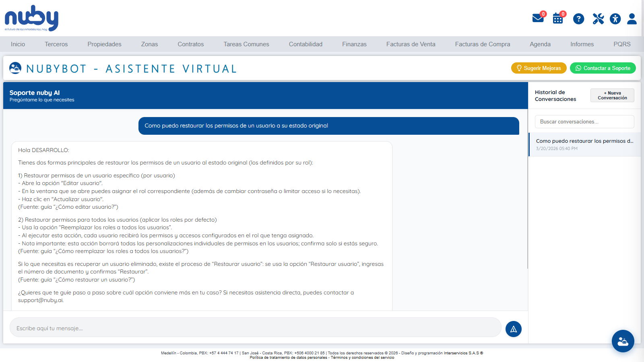Click the Sugerir Mejoras button
The width and height of the screenshot is (644, 362).
(x=539, y=68)
